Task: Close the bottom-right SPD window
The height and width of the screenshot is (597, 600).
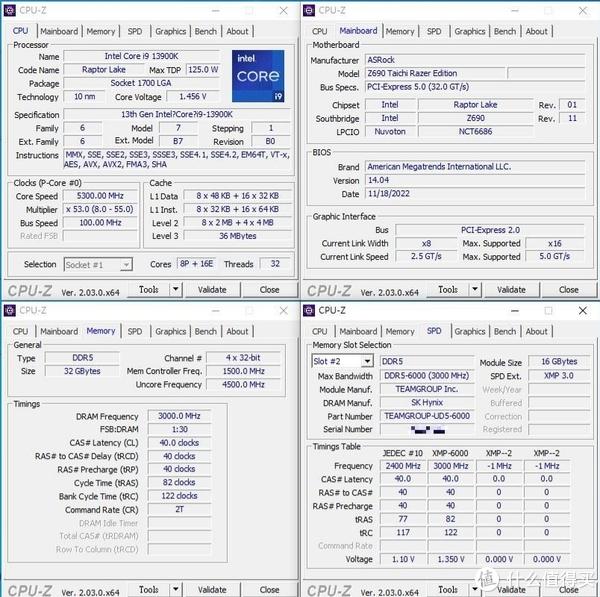Action: (x=583, y=310)
